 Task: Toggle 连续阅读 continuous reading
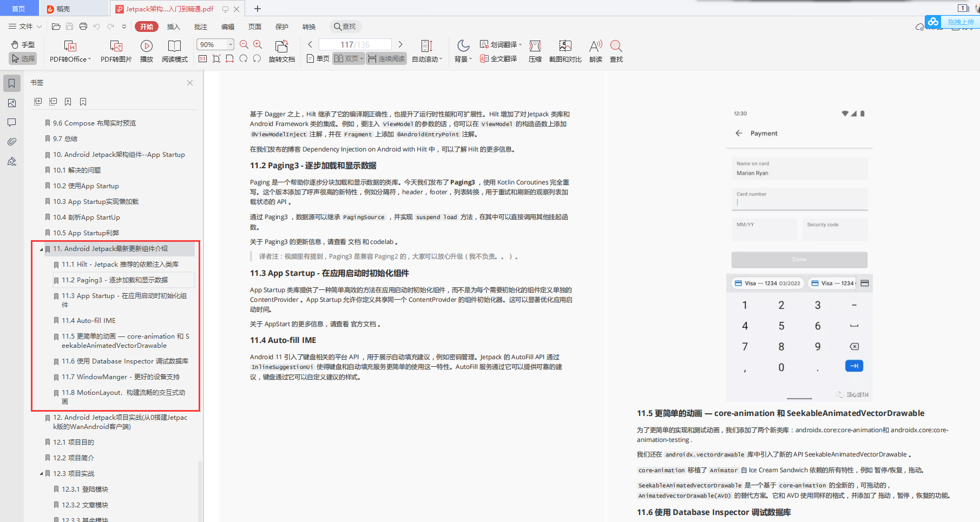click(x=386, y=58)
